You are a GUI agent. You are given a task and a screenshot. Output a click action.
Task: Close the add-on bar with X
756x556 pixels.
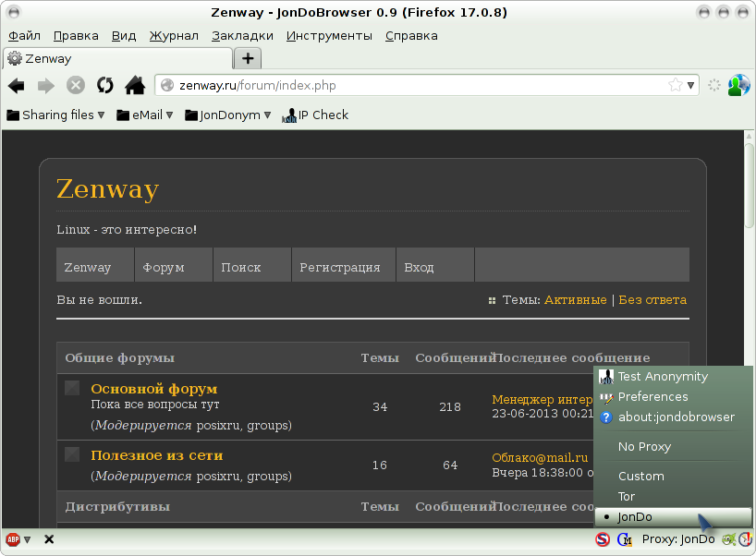click(49, 539)
